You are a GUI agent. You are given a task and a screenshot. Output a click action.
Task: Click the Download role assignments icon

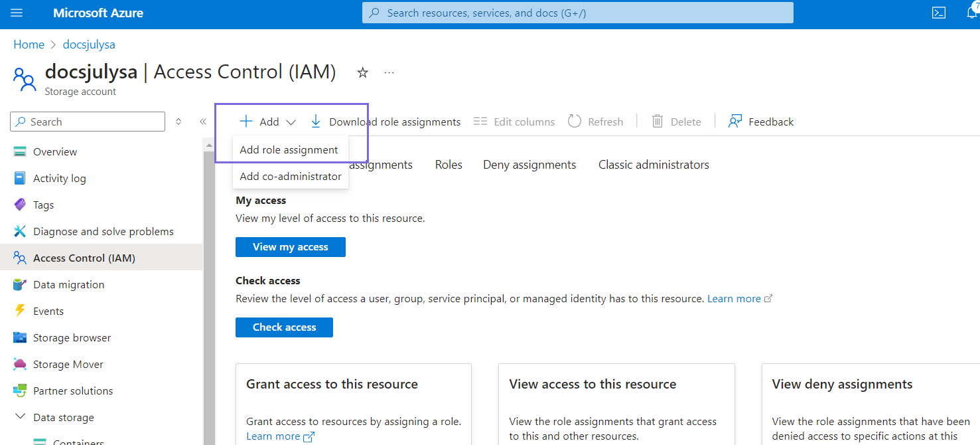tap(316, 122)
